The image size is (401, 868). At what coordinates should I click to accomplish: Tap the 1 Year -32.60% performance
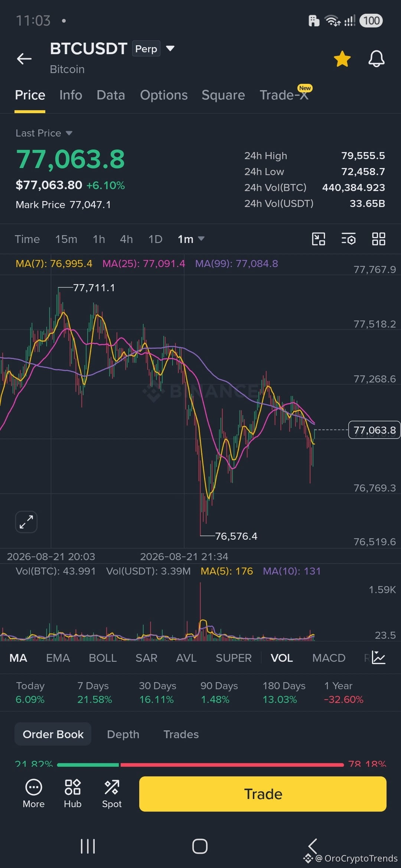(344, 693)
